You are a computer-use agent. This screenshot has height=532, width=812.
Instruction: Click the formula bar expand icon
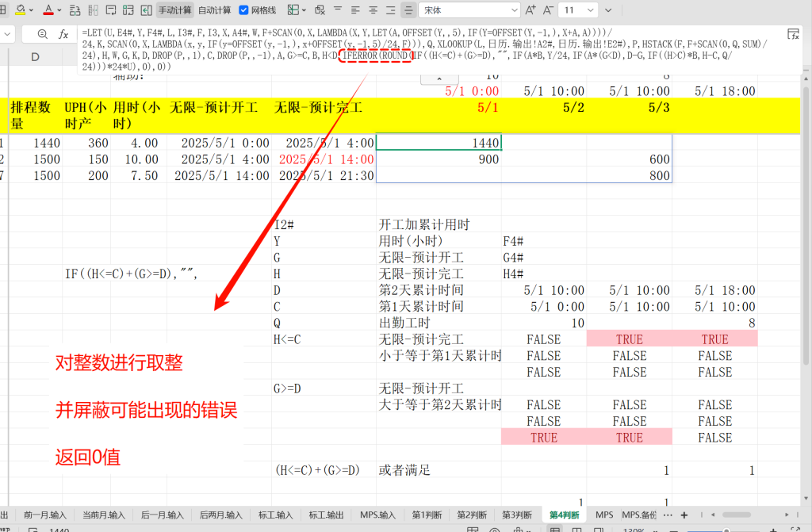point(793,34)
